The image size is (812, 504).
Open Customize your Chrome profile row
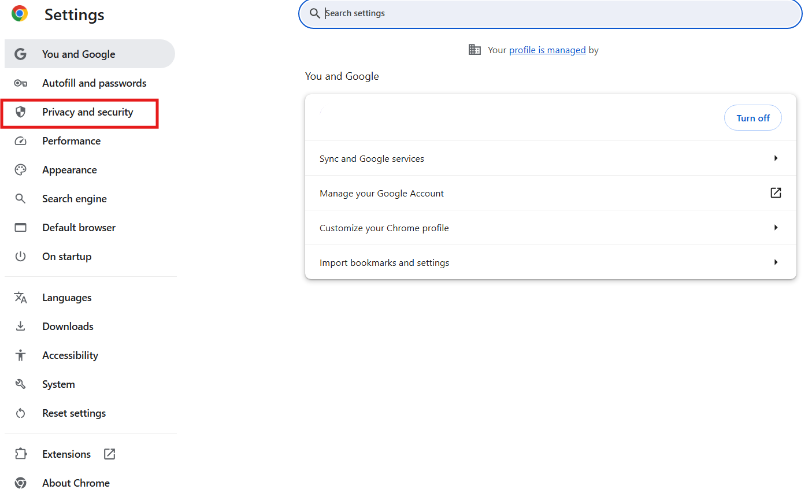pyautogui.click(x=551, y=228)
